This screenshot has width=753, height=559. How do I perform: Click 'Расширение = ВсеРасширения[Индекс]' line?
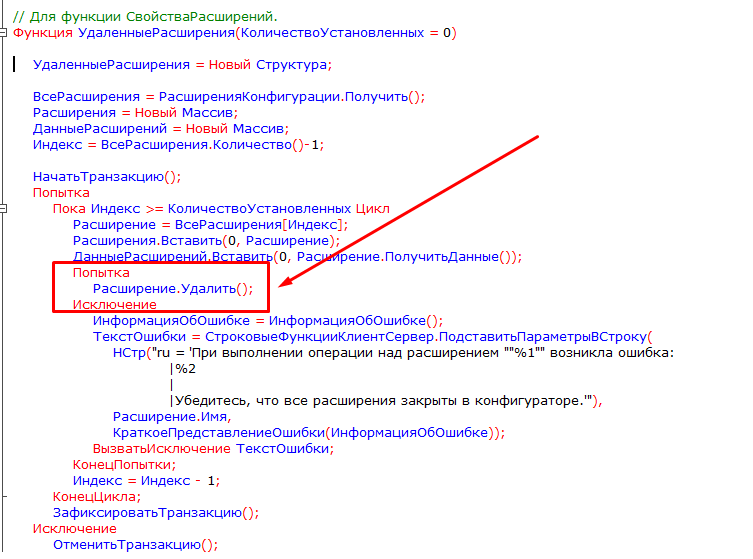tap(210, 225)
